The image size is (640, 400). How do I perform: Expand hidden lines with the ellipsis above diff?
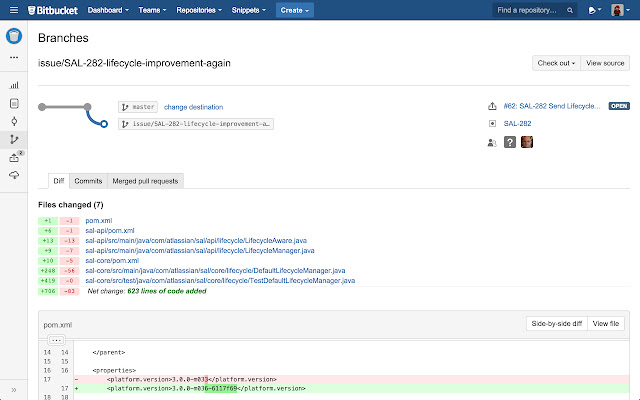tap(56, 340)
